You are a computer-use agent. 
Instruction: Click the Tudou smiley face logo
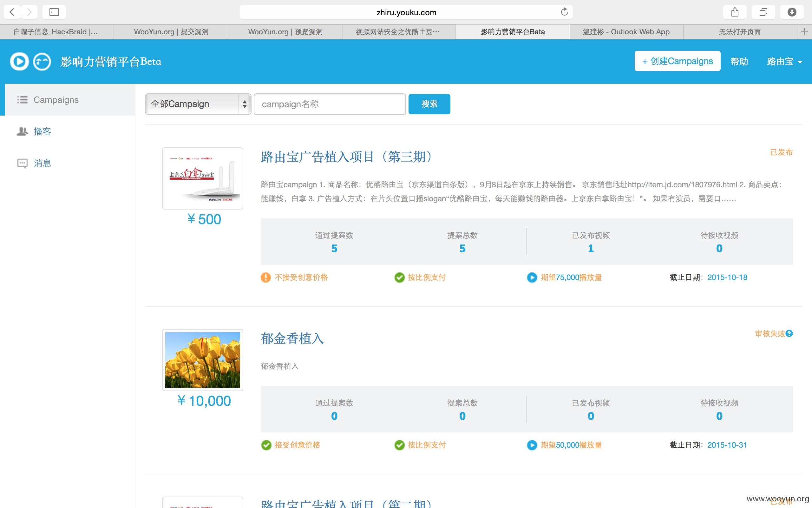click(x=42, y=62)
